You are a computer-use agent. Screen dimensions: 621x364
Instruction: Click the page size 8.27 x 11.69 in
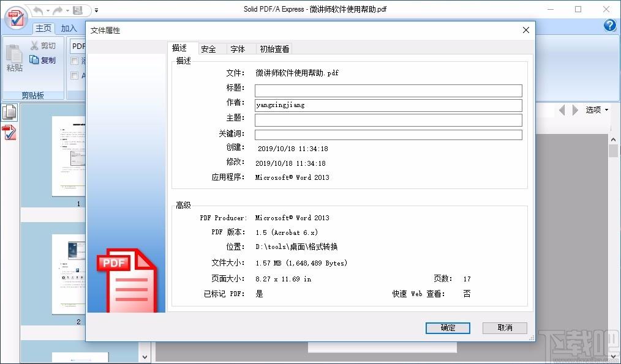(283, 279)
